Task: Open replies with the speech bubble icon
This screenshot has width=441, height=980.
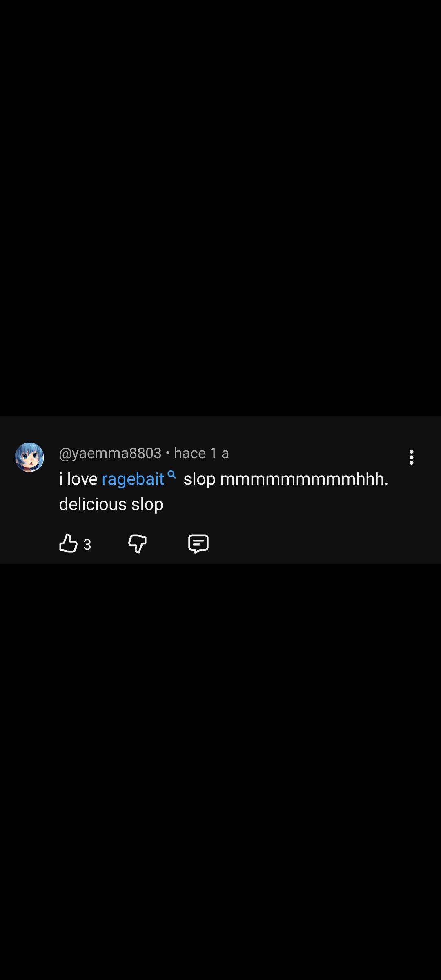Action: tap(198, 543)
